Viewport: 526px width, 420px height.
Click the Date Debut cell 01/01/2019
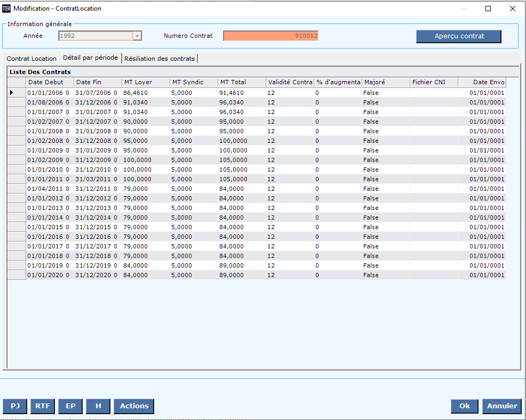click(x=50, y=265)
